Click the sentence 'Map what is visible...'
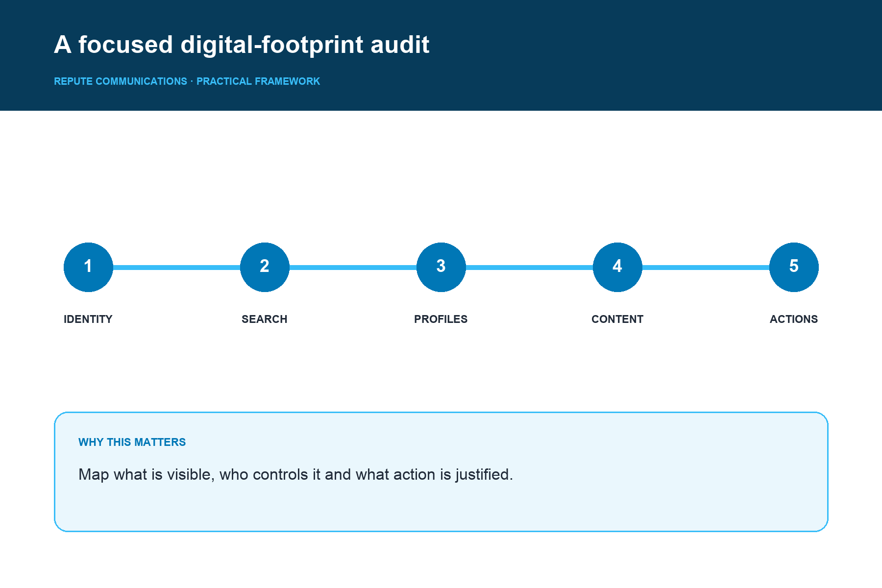The height and width of the screenshot is (588, 882). tap(295, 474)
